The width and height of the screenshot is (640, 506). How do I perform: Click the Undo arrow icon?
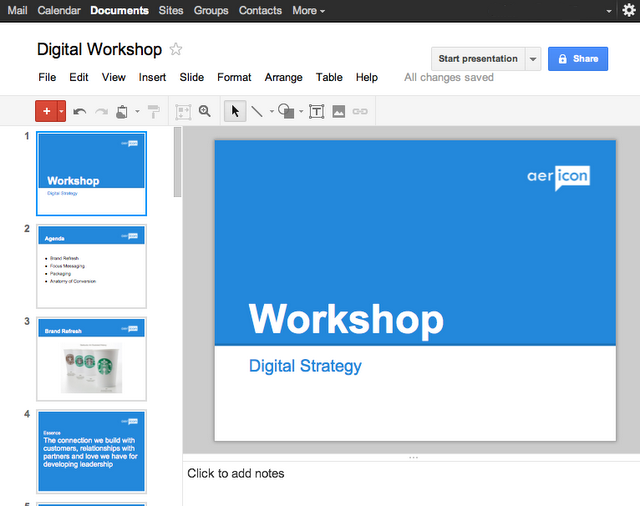click(80, 111)
